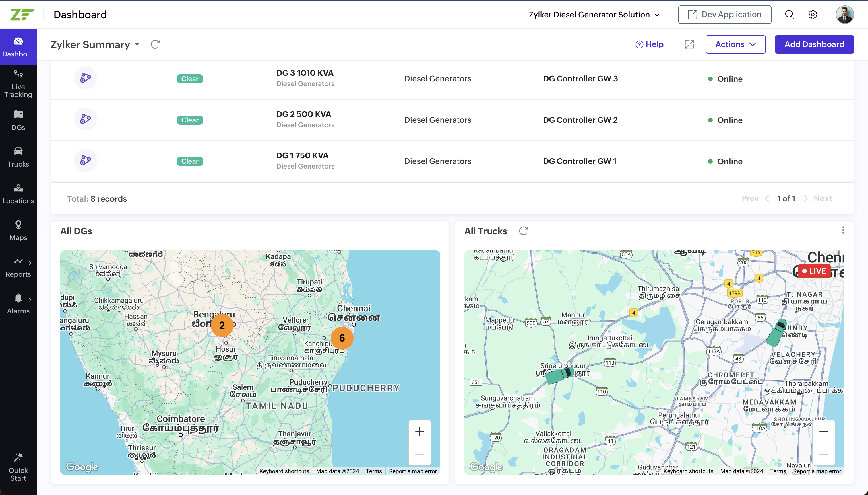This screenshot has width=868, height=495.
Task: Select Dashboard in the sidebar
Action: [18, 47]
